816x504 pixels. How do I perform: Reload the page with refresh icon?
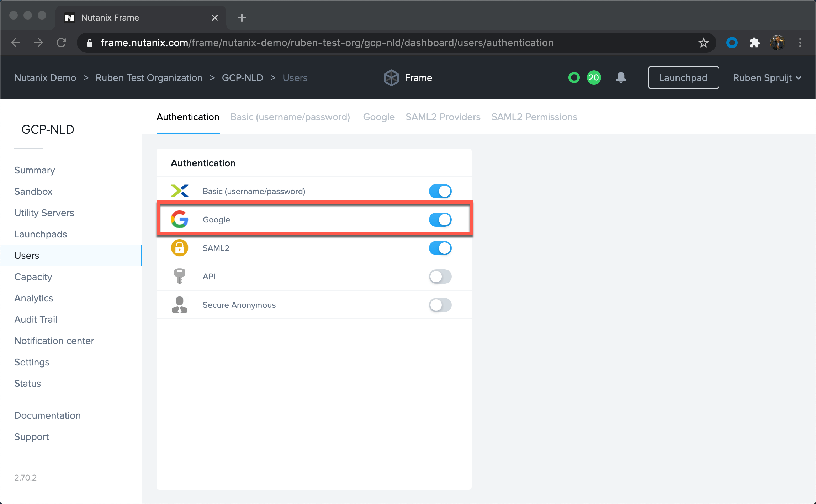coord(62,43)
